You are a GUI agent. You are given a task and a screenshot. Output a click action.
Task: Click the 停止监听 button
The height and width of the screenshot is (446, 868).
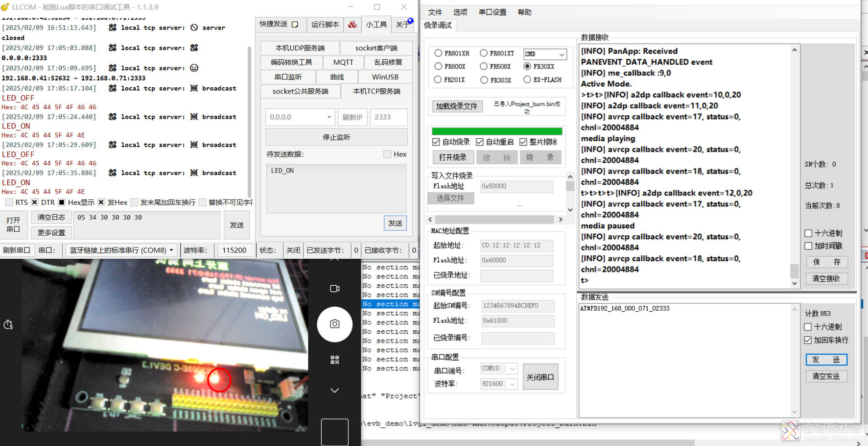pos(336,137)
